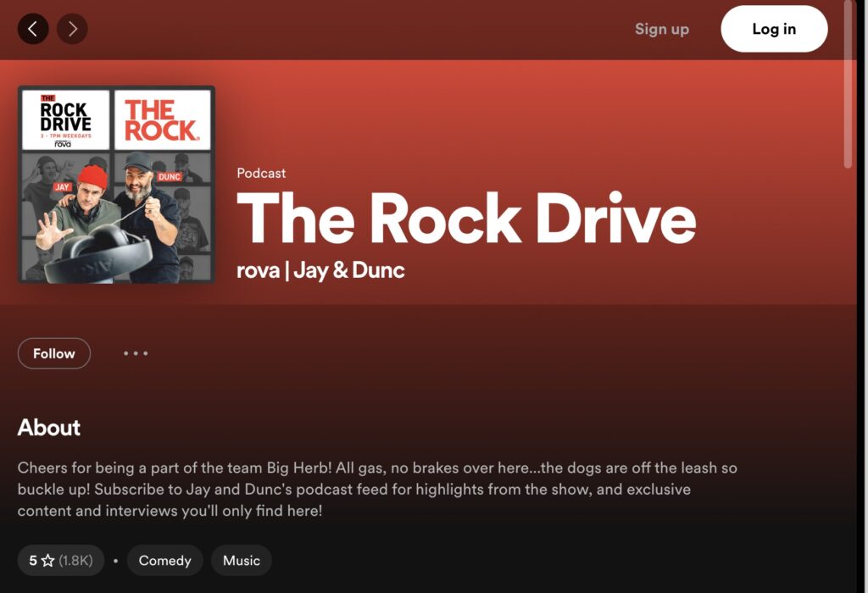Click the Sign up link
Viewport: 868px width, 593px height.
pyautogui.click(x=661, y=29)
